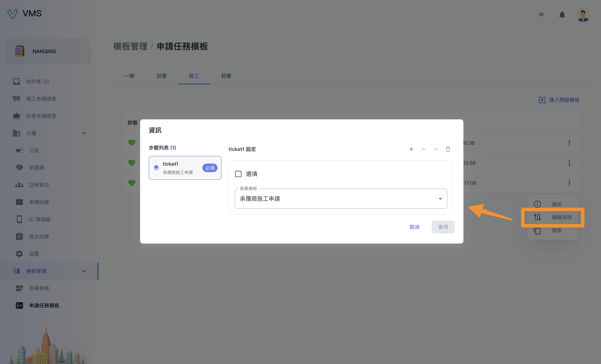Open 設置 settings

pos(49,254)
